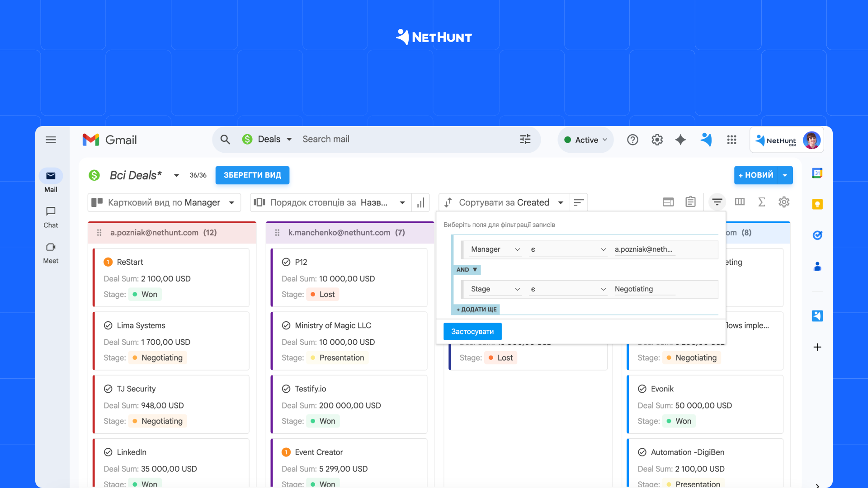This screenshot has height=488, width=868.
Task: Open Google Calendar side panel icon
Action: (817, 173)
